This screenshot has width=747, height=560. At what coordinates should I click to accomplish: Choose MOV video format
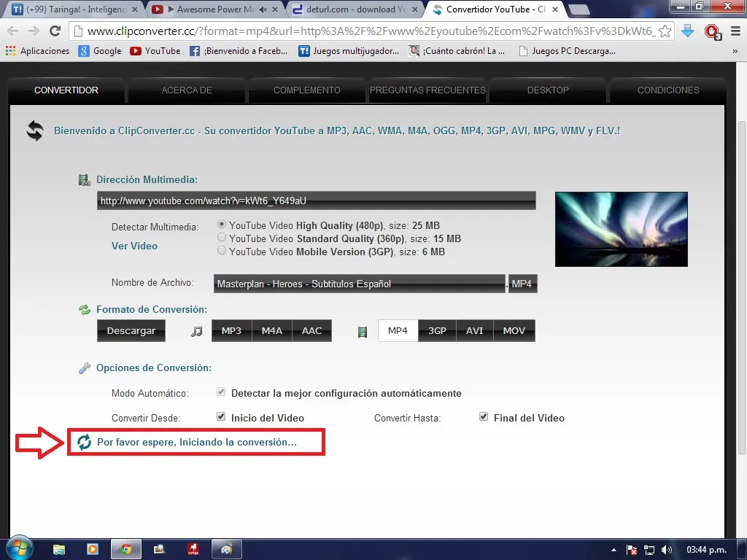point(514,330)
